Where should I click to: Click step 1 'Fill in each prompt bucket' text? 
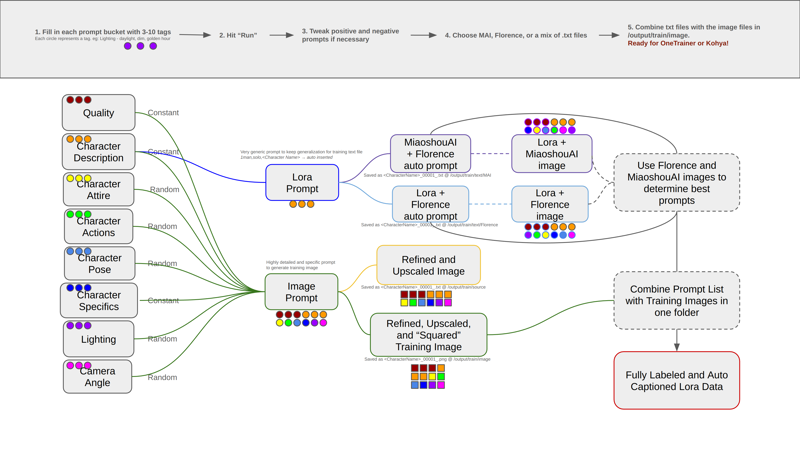(103, 32)
